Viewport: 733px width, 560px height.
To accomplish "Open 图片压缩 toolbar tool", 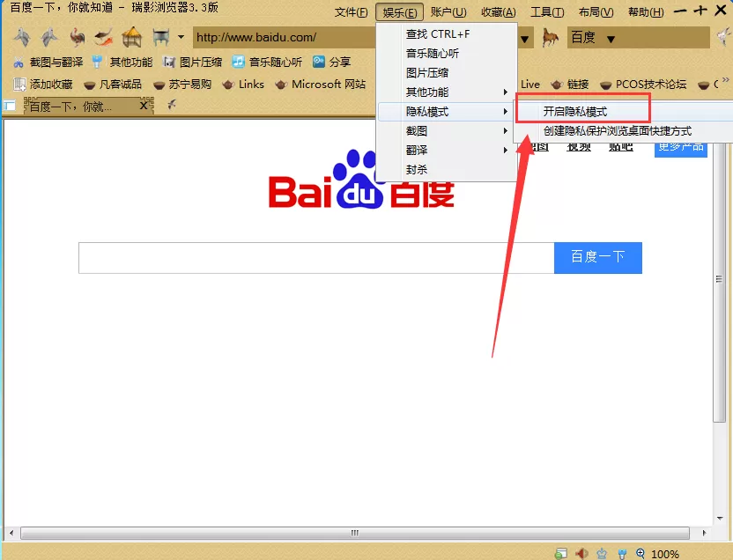I will coord(192,62).
